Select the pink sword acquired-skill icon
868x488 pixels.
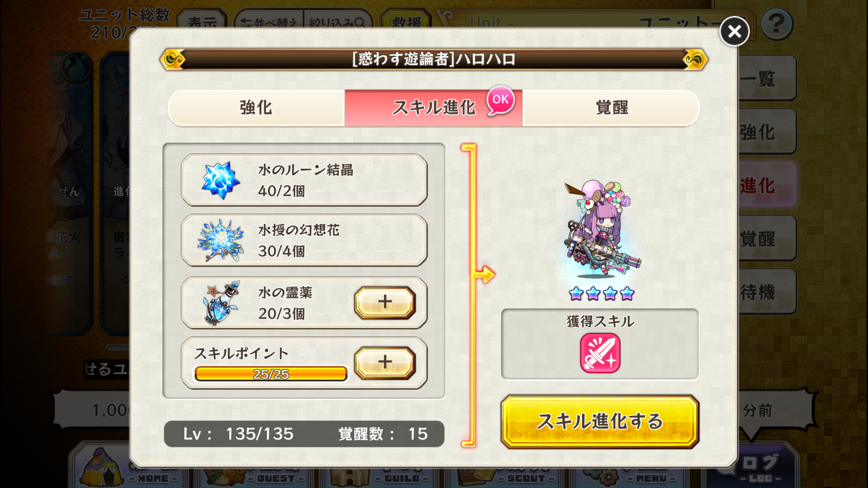(x=600, y=353)
